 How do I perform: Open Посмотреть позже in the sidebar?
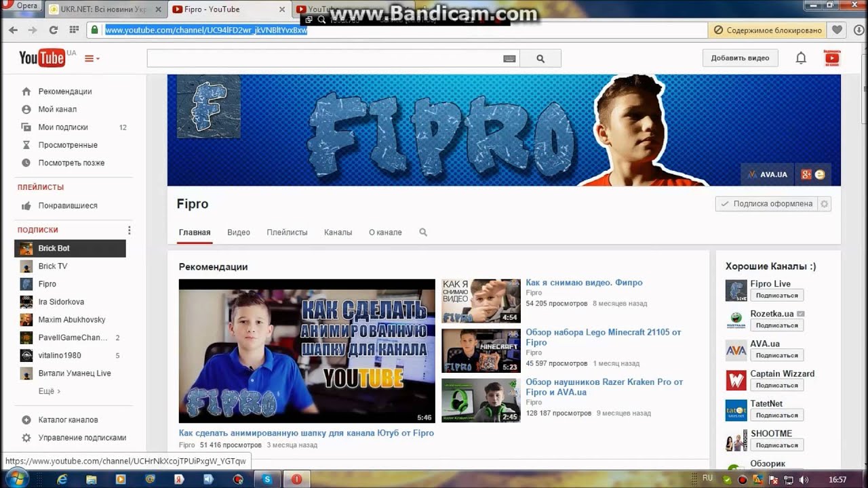coord(71,163)
